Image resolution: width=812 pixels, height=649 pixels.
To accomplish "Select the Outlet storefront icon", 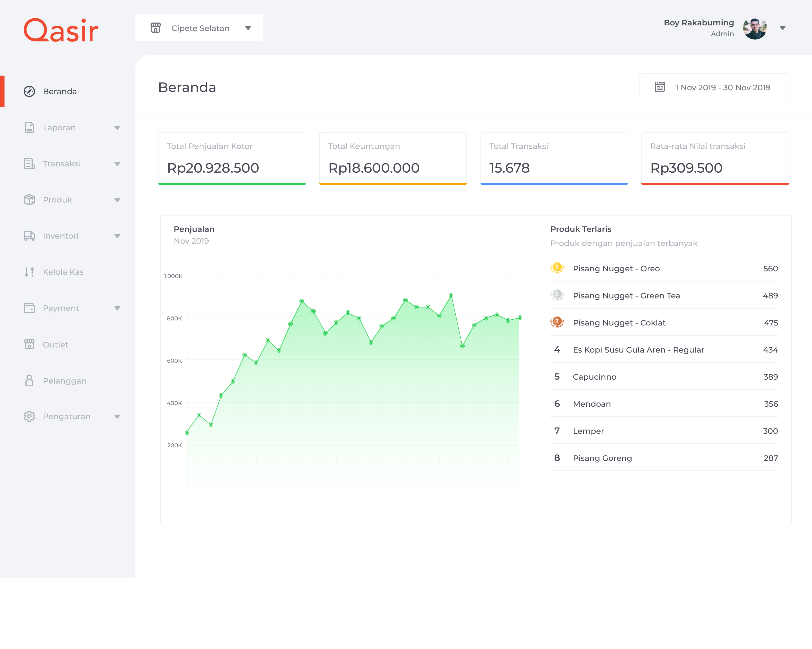I will click(x=29, y=344).
